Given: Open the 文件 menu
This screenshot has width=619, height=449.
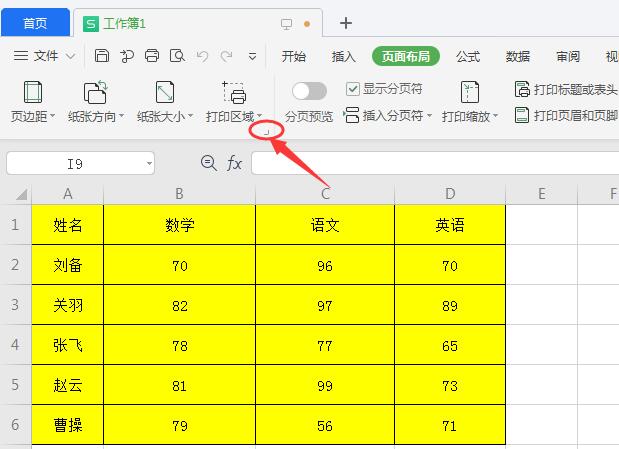Looking at the screenshot, I should pos(44,56).
